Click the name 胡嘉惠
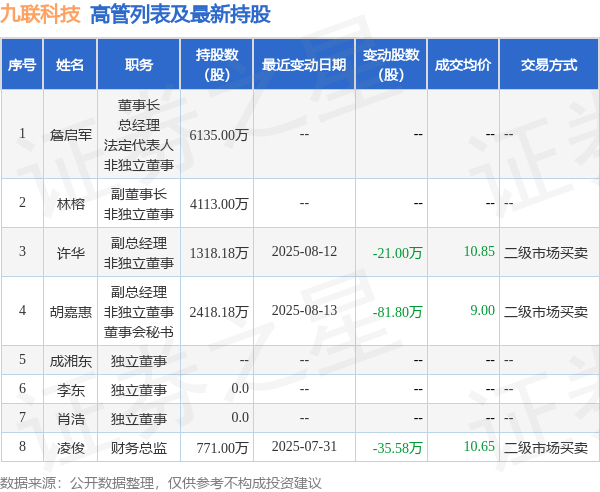 click(x=70, y=312)
